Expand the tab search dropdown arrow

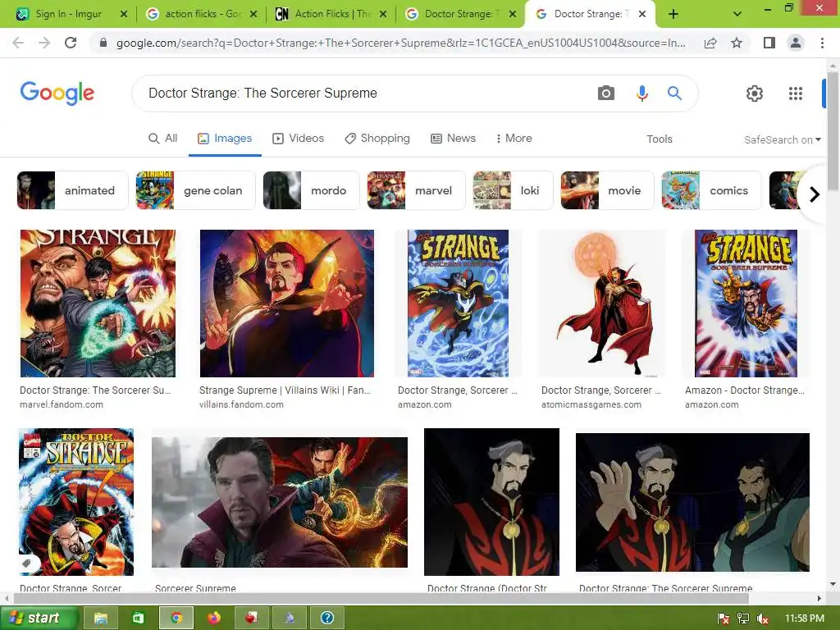(737, 14)
